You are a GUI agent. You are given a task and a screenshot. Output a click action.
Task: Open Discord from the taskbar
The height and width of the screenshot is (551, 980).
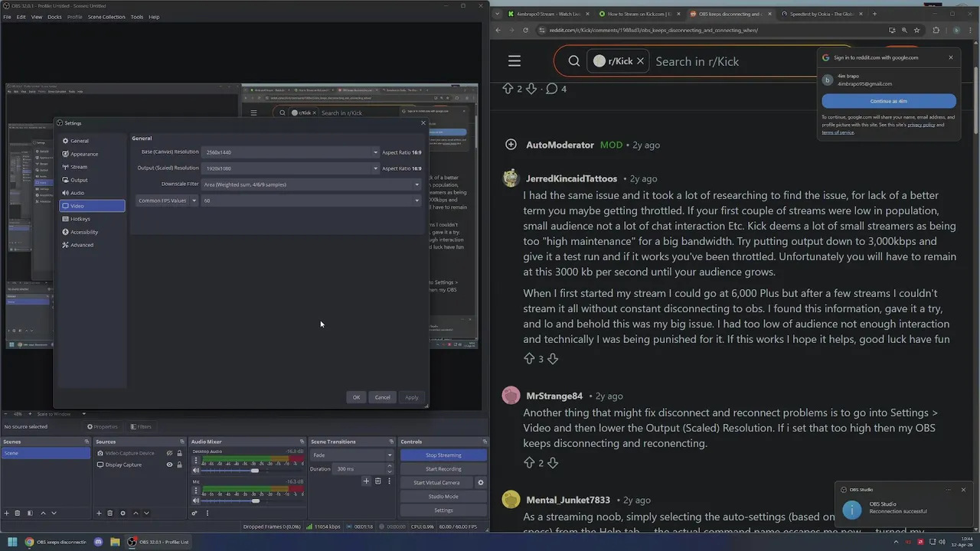pyautogui.click(x=98, y=542)
